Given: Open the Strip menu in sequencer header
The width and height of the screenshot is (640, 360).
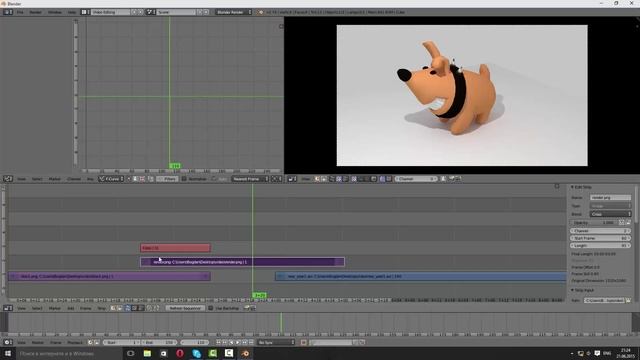Looking at the screenshot, I should pos(102,308).
